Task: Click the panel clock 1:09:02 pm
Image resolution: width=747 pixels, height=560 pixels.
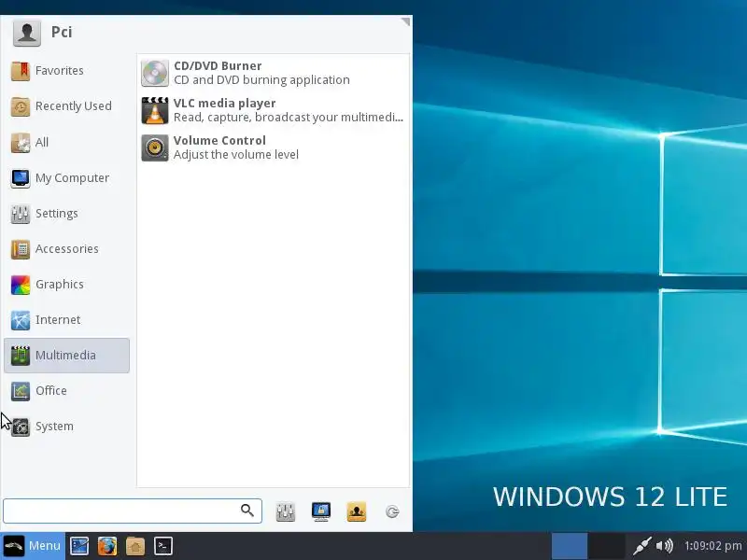Action: (x=712, y=546)
